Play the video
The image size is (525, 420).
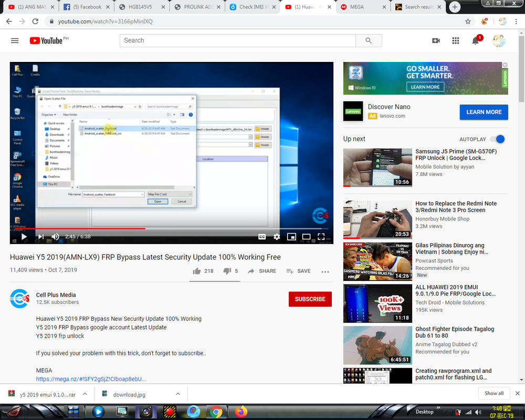24,236
